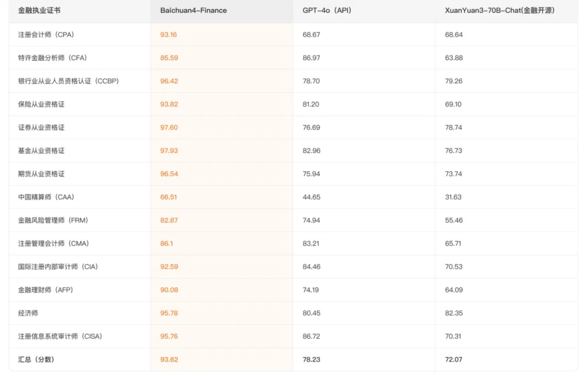This screenshot has width=588, height=376.
Task: Click the Baichuan CFA score 85.59
Action: (x=169, y=58)
